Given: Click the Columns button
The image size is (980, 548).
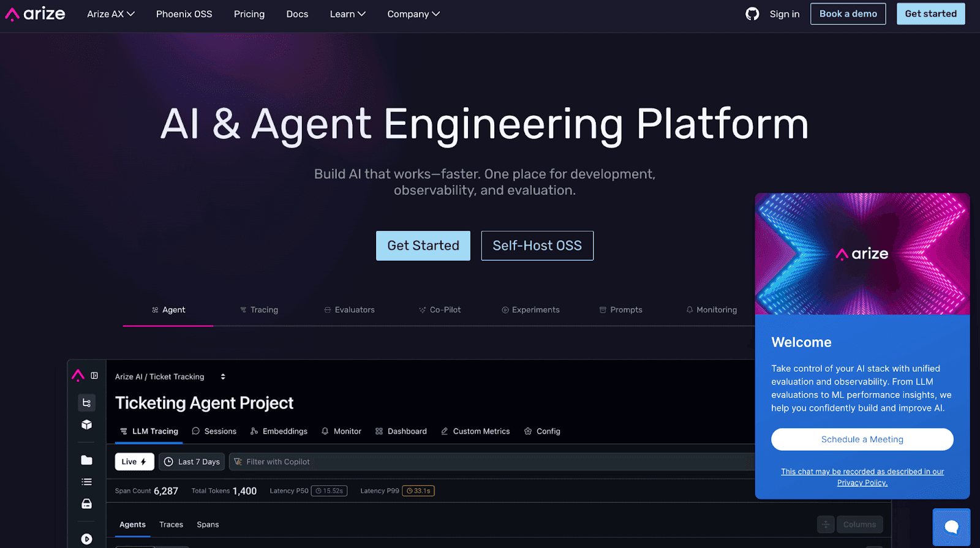Looking at the screenshot, I should pyautogui.click(x=859, y=524).
